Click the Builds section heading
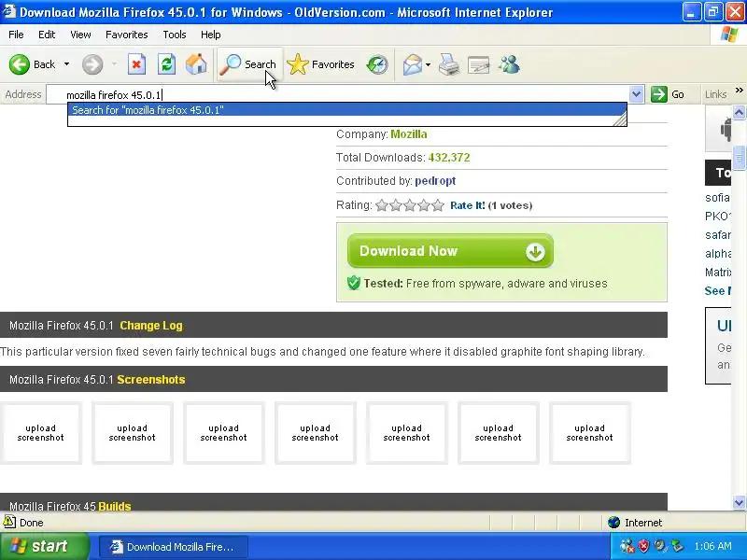Screen dimensions: 747x560 point(114,506)
